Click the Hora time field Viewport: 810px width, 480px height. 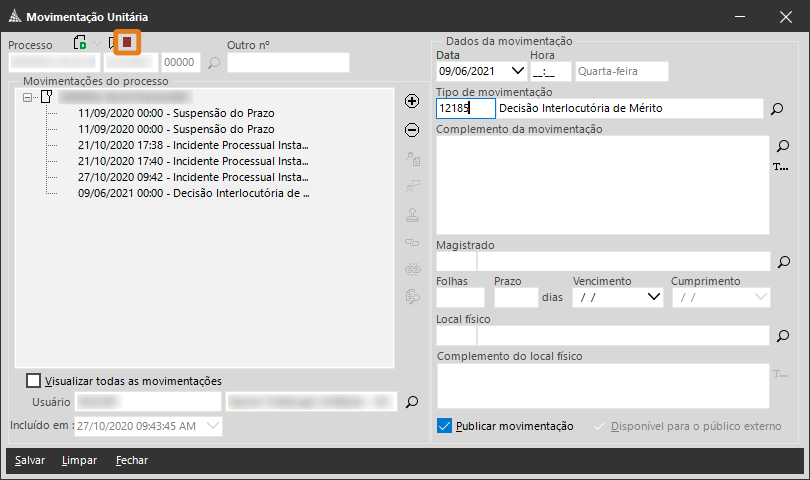(551, 71)
